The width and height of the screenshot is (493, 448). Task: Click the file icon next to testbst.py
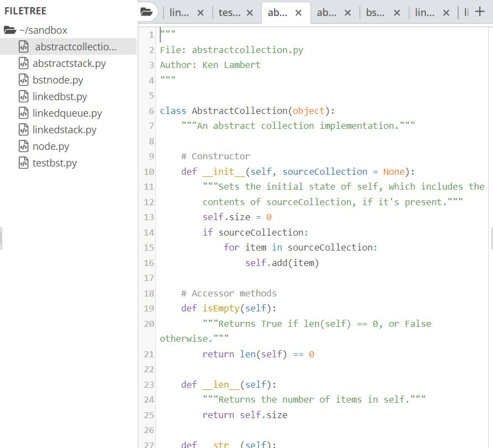24,163
